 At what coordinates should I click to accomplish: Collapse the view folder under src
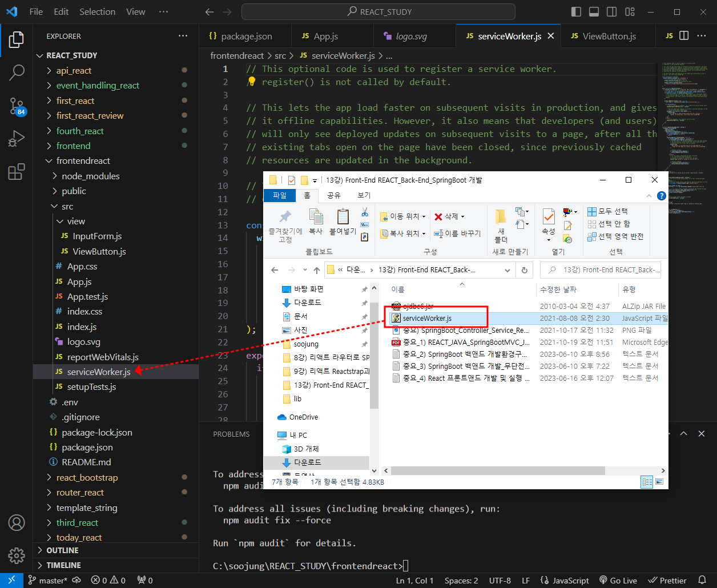[x=75, y=221]
